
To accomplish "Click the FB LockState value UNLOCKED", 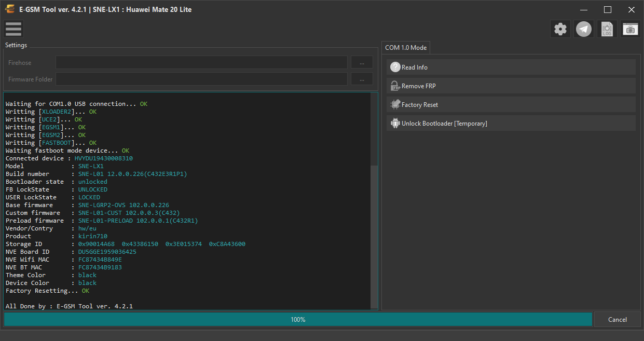I will coord(93,189).
